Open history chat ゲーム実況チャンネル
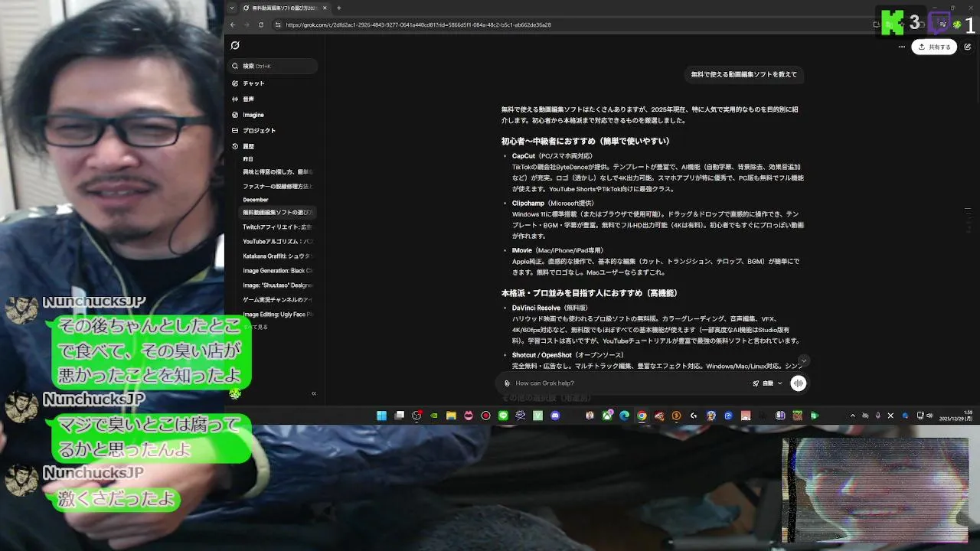This screenshot has height=551, width=980. click(277, 299)
